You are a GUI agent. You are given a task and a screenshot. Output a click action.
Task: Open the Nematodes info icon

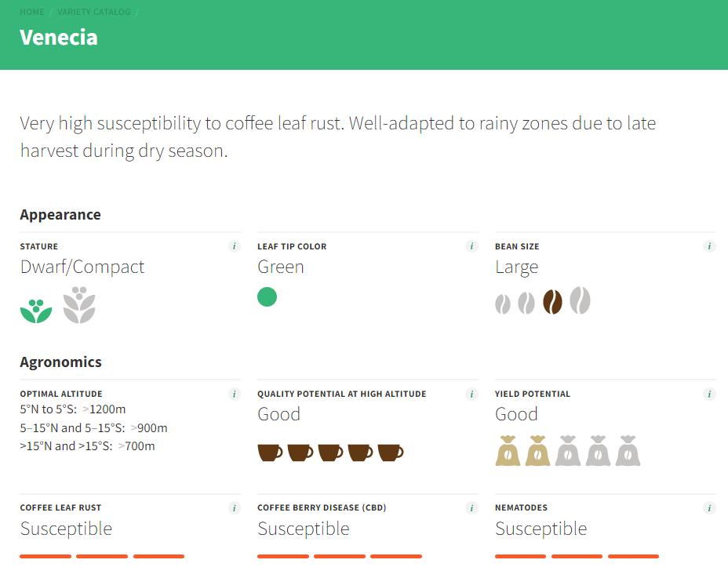710,508
